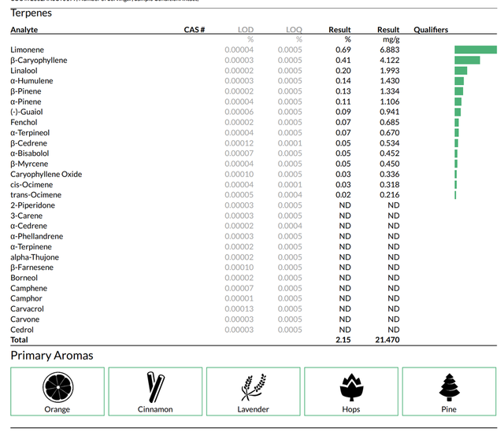Image resolution: width=504 pixels, height=432 pixels.
Task: Click the LOQ column header
Action: tap(294, 30)
